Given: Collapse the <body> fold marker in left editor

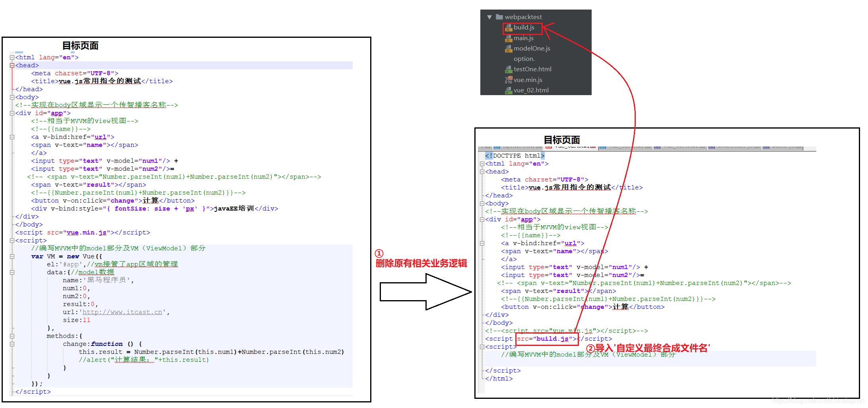Looking at the screenshot, I should click(x=12, y=97).
